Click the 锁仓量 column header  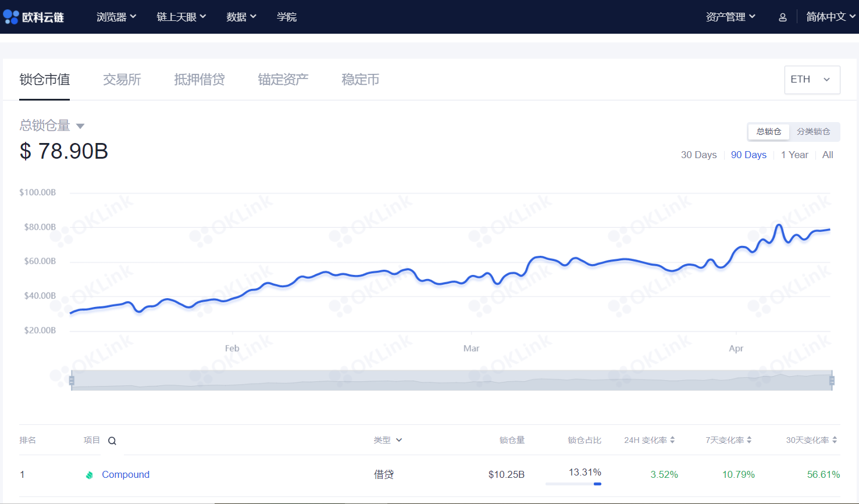point(512,440)
